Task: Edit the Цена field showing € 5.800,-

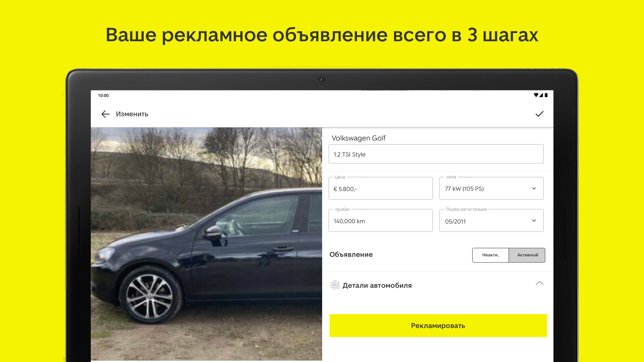Action: (x=381, y=189)
